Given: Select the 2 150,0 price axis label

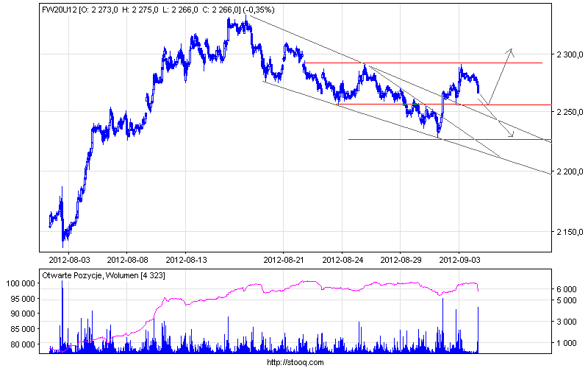Looking at the screenshot, I should click(x=570, y=232).
